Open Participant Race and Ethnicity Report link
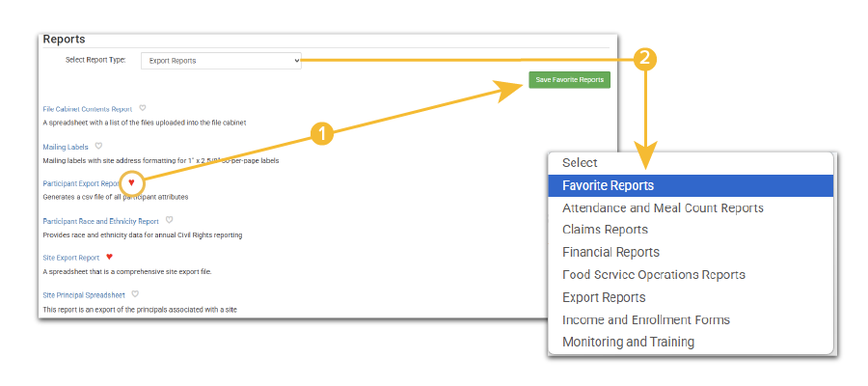This screenshot has width=868, height=386. point(100,221)
